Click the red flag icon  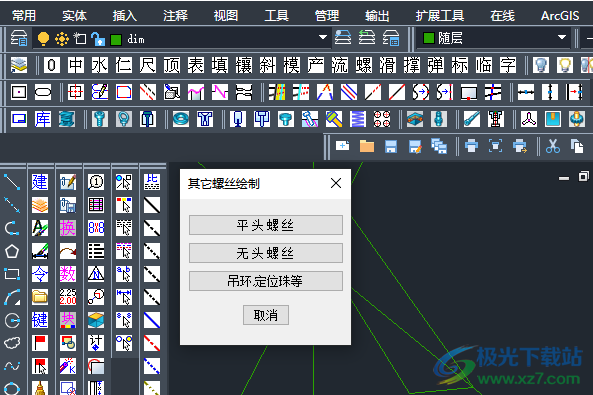click(x=40, y=343)
